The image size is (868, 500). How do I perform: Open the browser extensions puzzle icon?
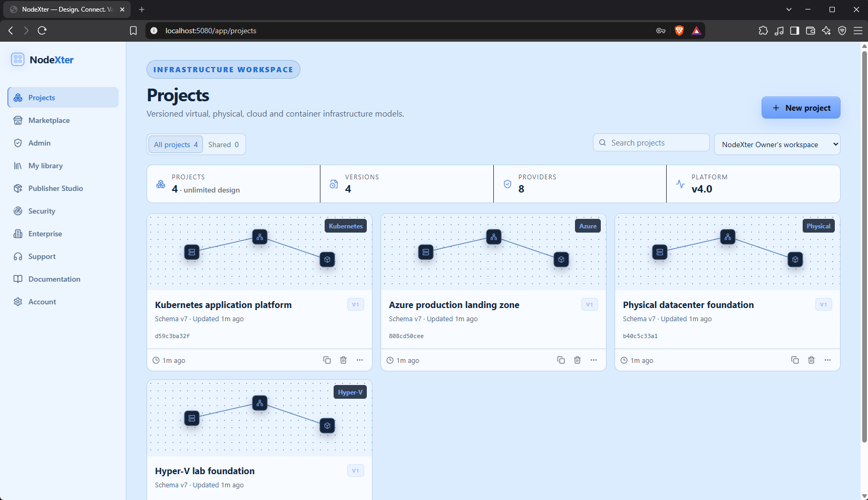point(763,31)
